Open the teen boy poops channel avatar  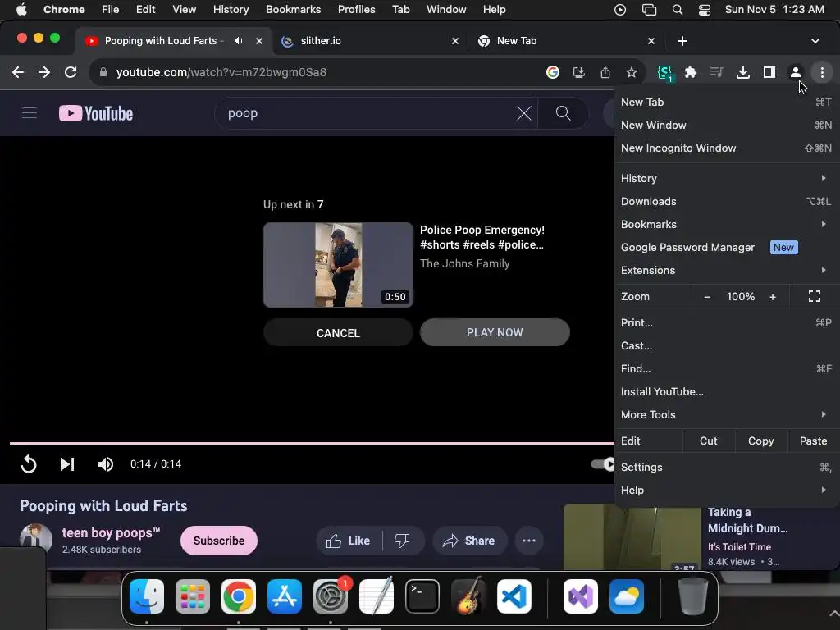pos(36,540)
